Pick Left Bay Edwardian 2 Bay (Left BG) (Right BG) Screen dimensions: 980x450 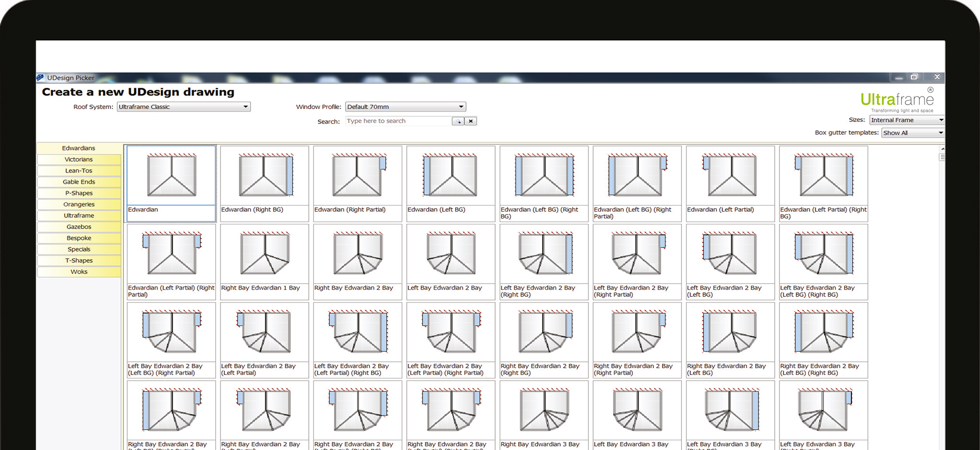pyautogui.click(x=824, y=262)
